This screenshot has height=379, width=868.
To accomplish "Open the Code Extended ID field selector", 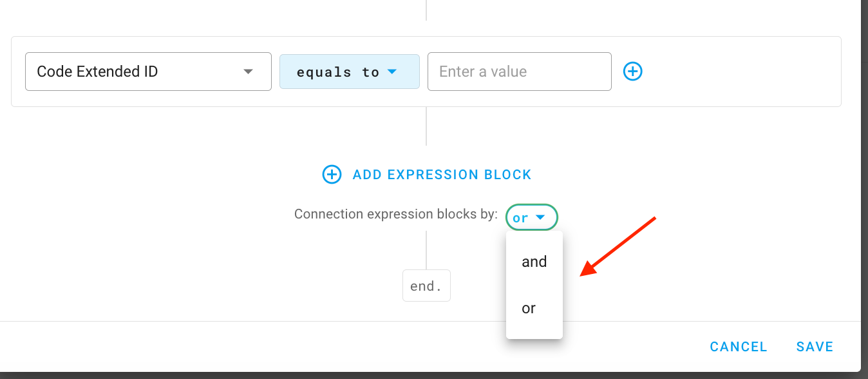I will tap(147, 72).
